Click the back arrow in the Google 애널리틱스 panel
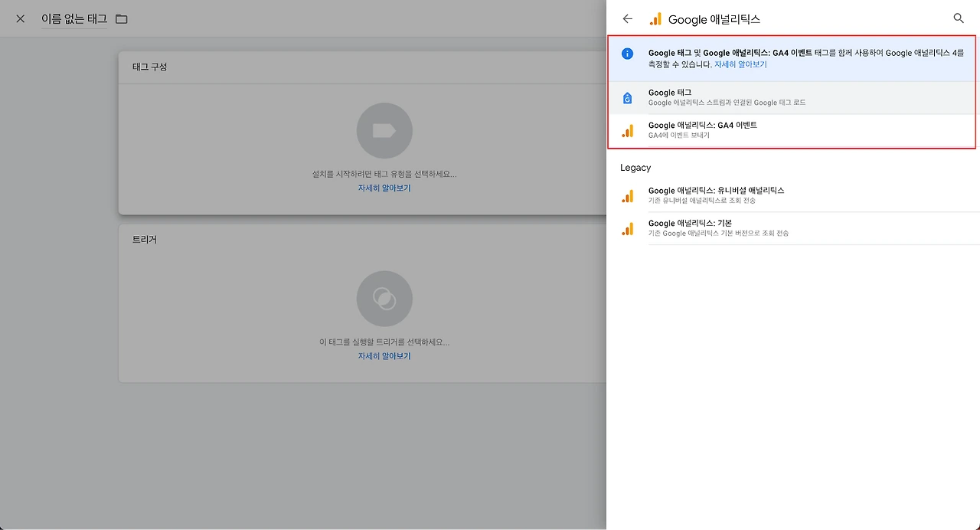The image size is (980, 530). coord(628,19)
